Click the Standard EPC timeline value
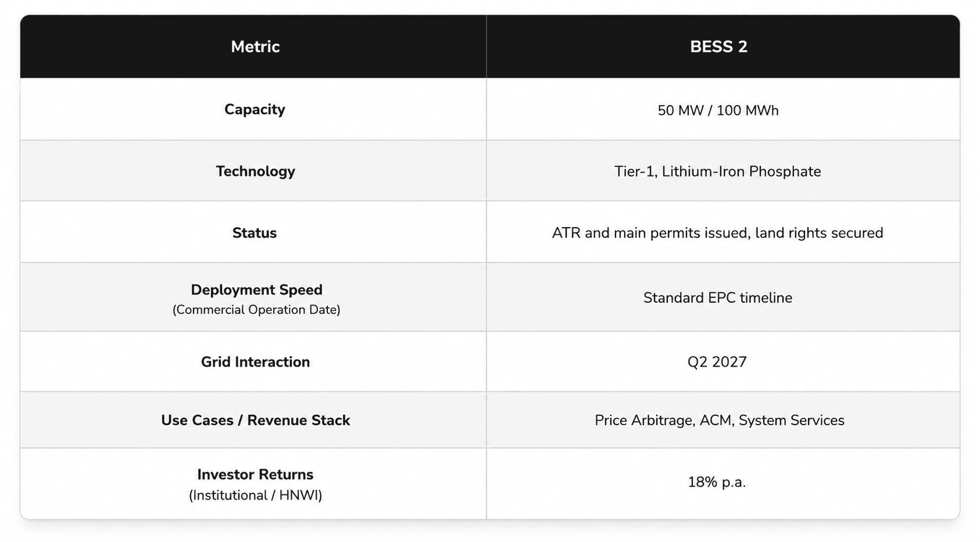This screenshot has width=980, height=542. [717, 297]
